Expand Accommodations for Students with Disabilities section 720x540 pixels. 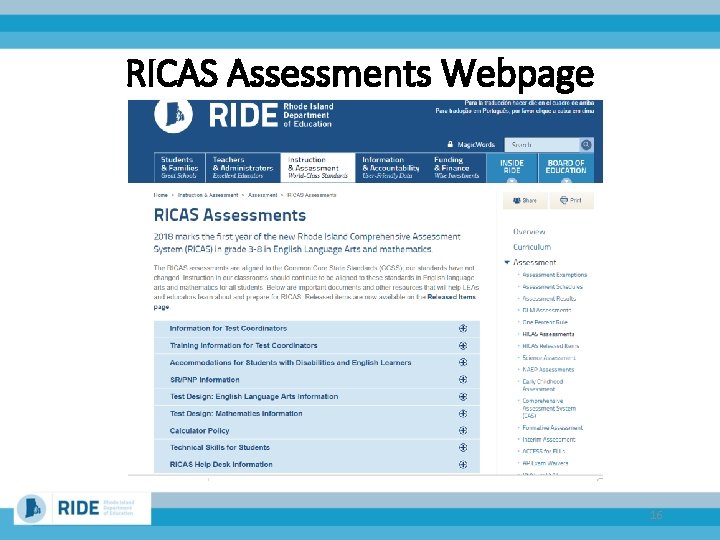click(317, 363)
